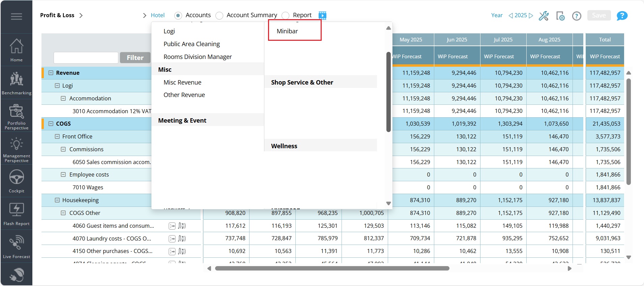This screenshot has width=644, height=286.
Task: Open the tools wrench icon
Action: [x=544, y=16]
